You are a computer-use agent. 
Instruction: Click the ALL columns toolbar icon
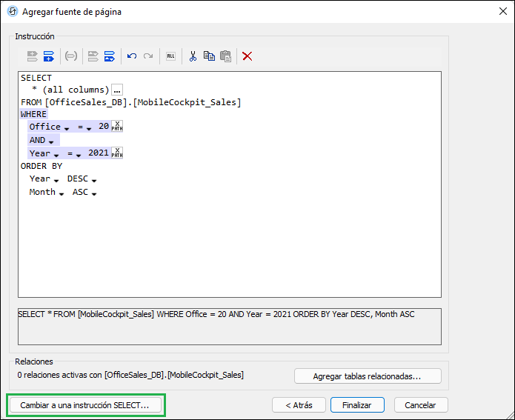(x=170, y=56)
